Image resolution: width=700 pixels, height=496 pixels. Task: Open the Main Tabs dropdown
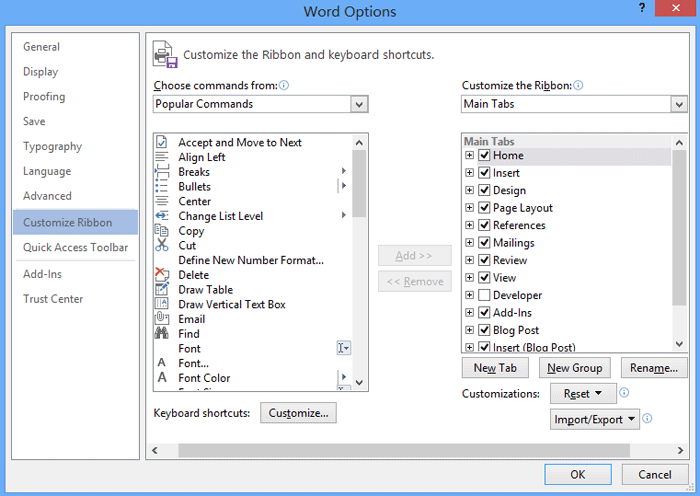point(679,104)
